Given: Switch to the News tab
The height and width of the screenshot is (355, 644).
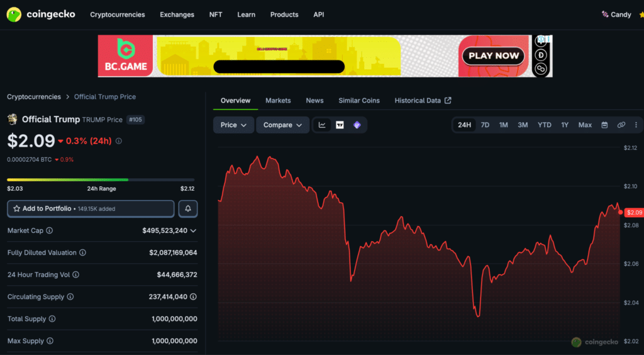Looking at the screenshot, I should pos(314,101).
